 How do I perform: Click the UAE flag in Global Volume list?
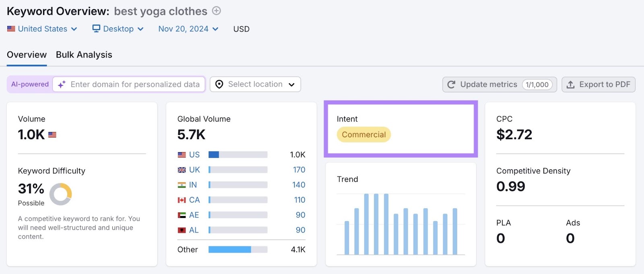pyautogui.click(x=182, y=215)
